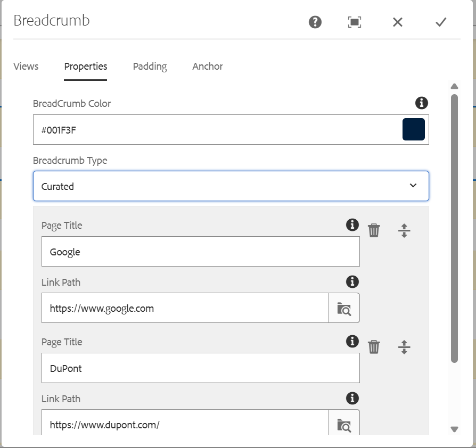Click reorder handle for Google item
476x448 pixels.
tap(404, 230)
